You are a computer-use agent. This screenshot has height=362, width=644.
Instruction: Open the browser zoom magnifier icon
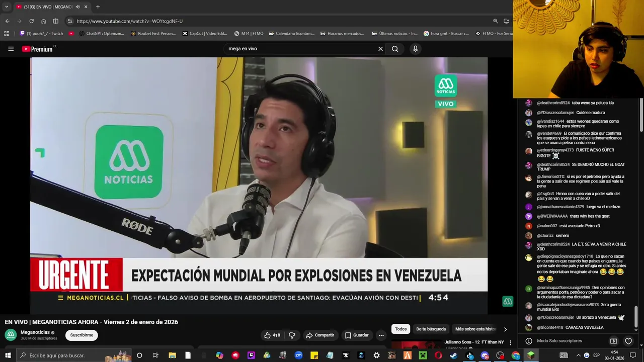(496, 21)
